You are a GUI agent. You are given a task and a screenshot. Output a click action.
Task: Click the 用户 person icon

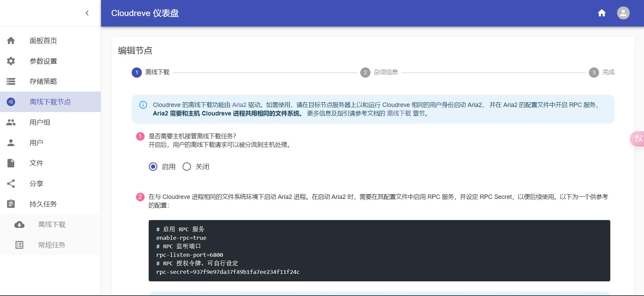click(11, 143)
